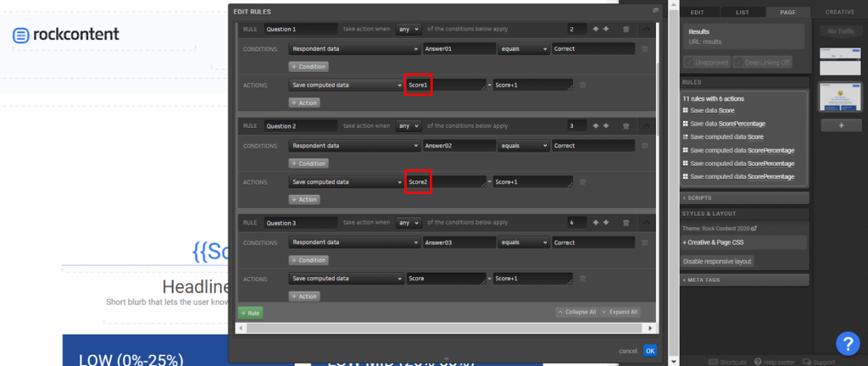Open the blue help question mark bubble
Screen dimensions: 868x366
pos(848,343)
